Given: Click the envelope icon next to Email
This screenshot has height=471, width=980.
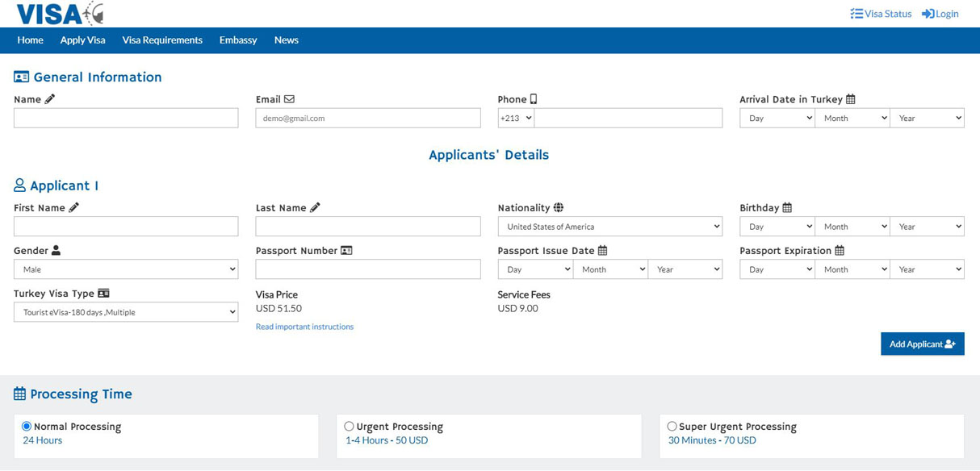Looking at the screenshot, I should (289, 99).
